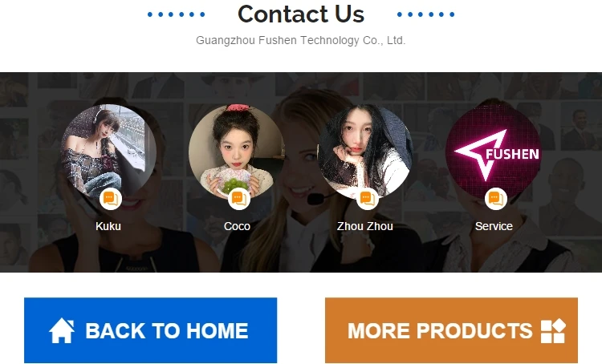602x364 pixels.
Task: Click the Service name label
Action: [494, 226]
